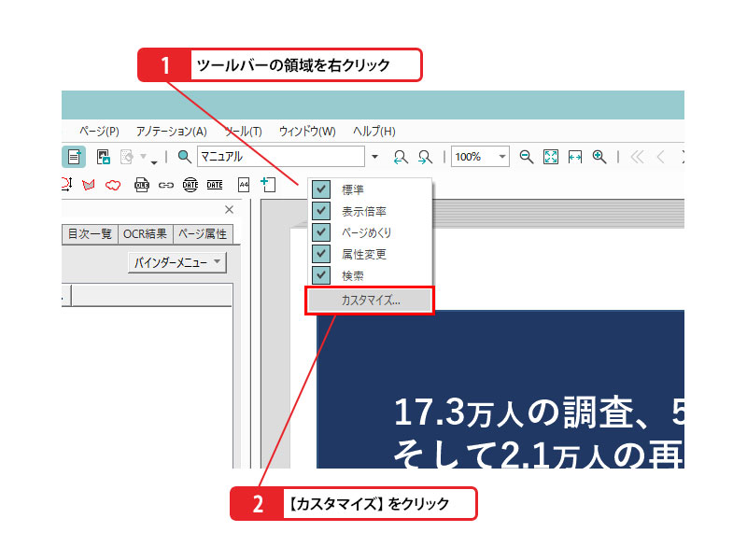Click the zoom in magnifier icon
Viewport: 747px width, 560px height.
click(599, 157)
